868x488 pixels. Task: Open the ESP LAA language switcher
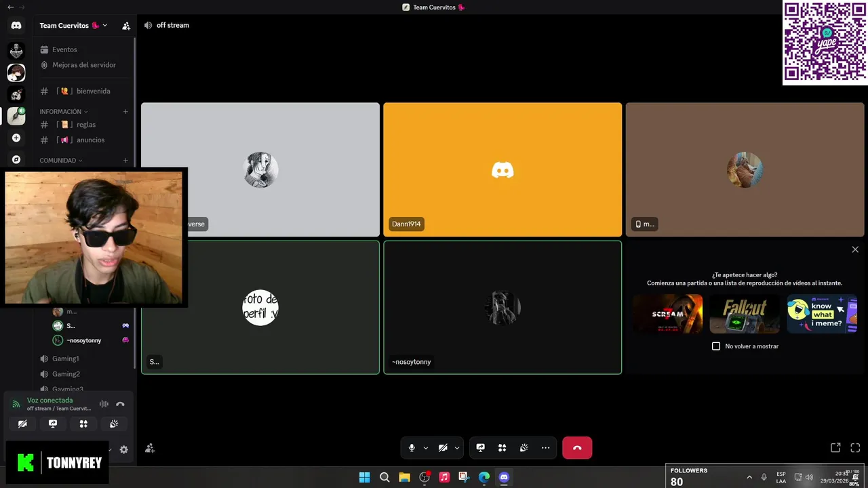[x=781, y=477]
